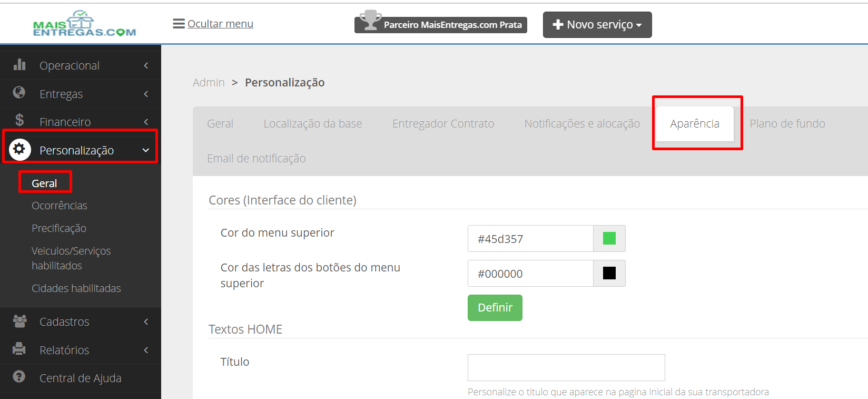Click the trophy icon in partner badge

[x=370, y=21]
